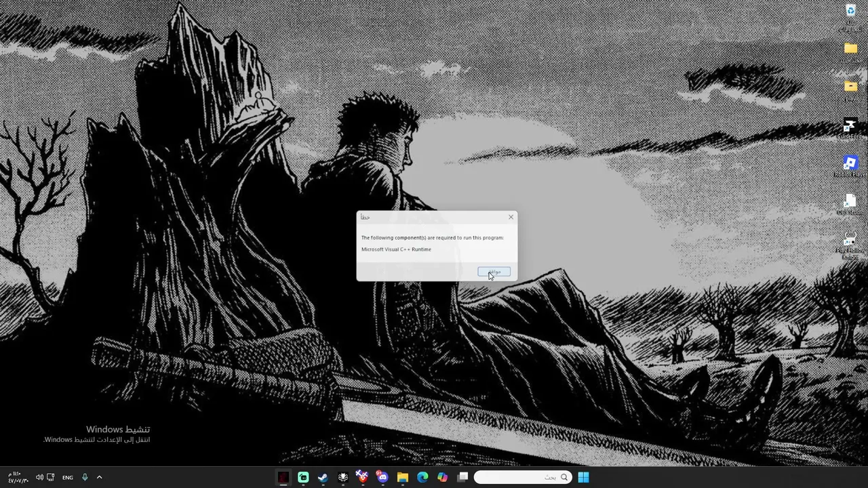Open Task View in the taskbar
Image resolution: width=868 pixels, height=488 pixels.
click(462, 477)
